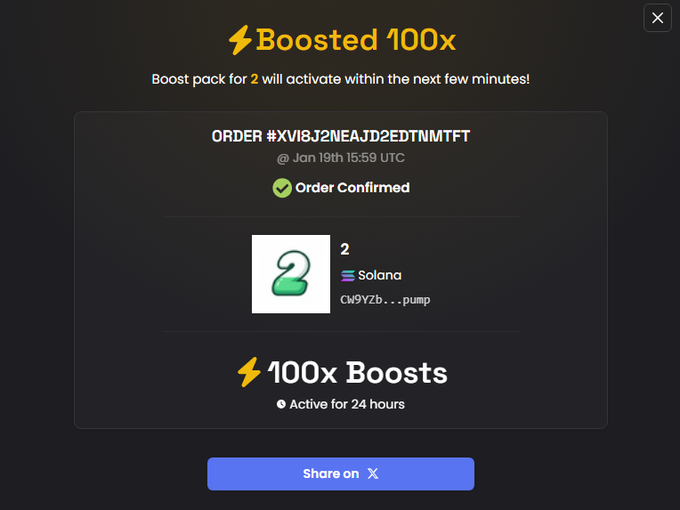Click the green Order Confirmed checkmark icon
The height and width of the screenshot is (510, 680).
(x=282, y=188)
